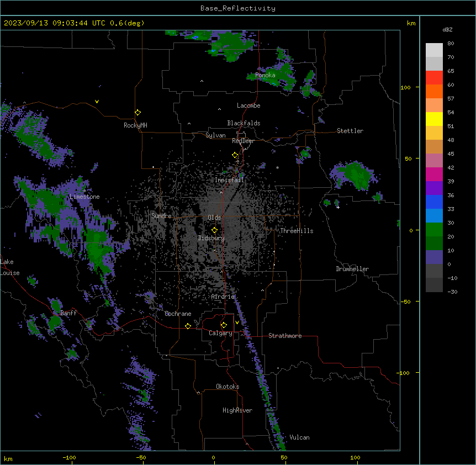Click the yellow diamond marker below RedDeer
The image size is (476, 465).
(235, 155)
